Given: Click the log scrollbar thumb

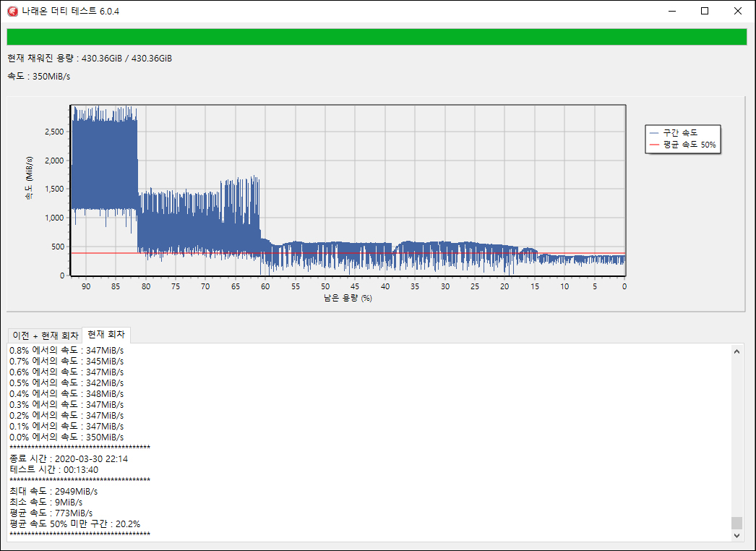Looking at the screenshot, I should pos(736,523).
